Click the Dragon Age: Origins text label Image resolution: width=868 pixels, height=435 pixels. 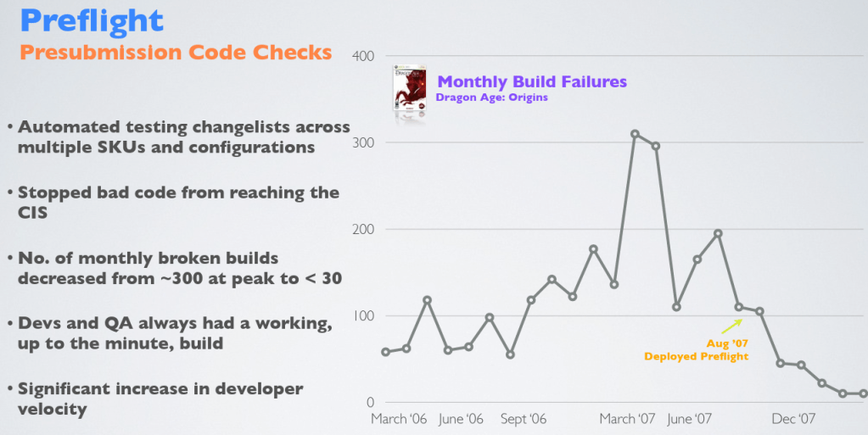coord(491,98)
